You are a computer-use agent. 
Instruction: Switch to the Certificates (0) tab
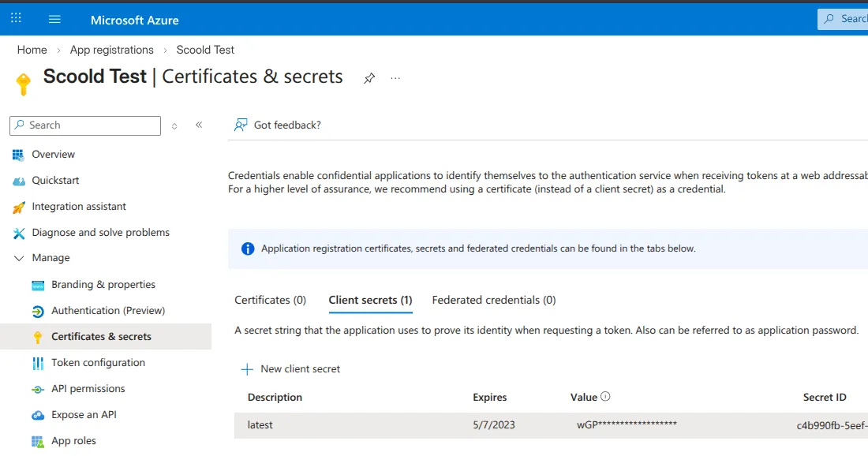(270, 300)
